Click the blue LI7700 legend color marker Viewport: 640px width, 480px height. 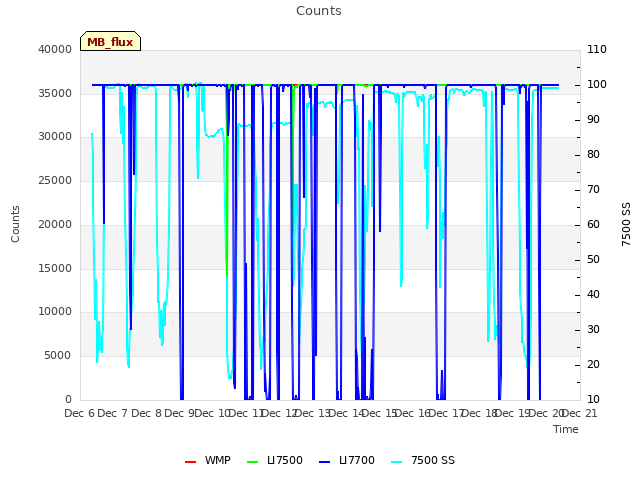(324, 462)
